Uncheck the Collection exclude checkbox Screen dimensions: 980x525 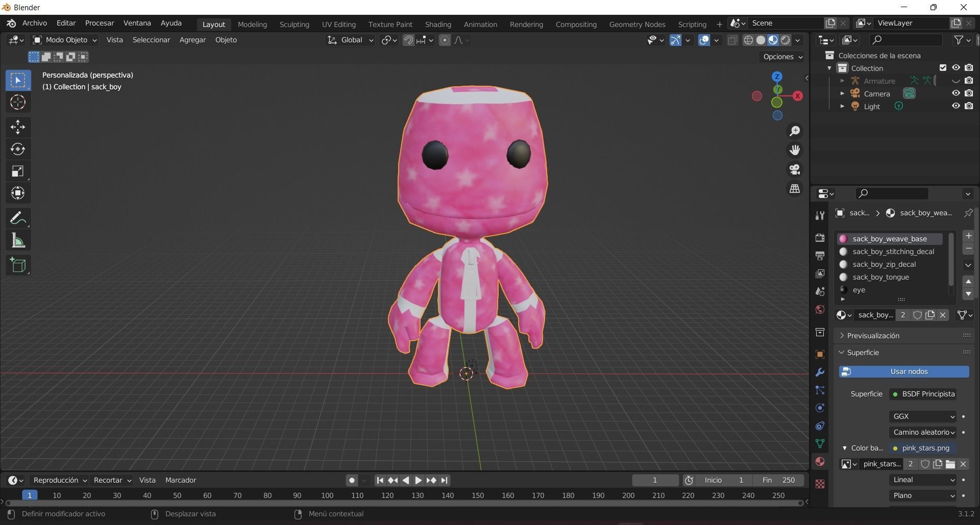point(943,68)
